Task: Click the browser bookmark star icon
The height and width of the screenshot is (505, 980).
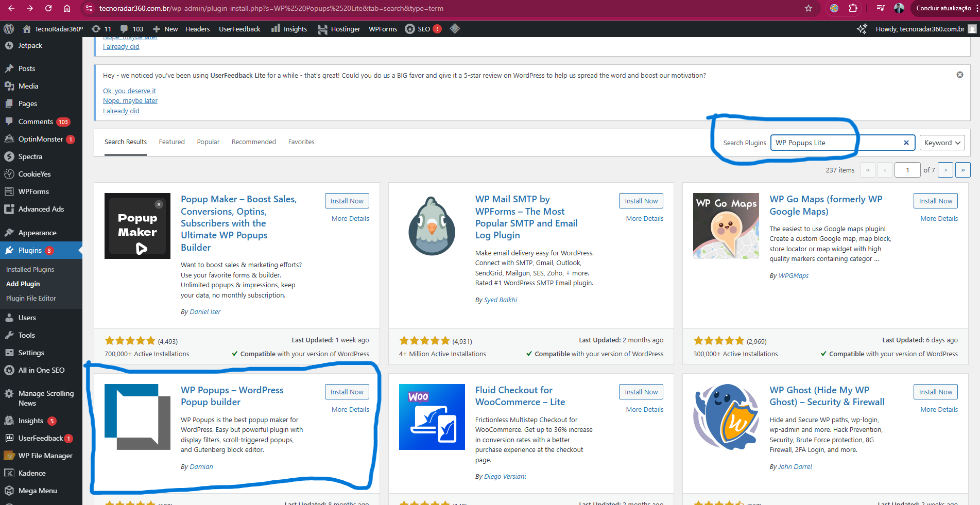Action: point(809,8)
